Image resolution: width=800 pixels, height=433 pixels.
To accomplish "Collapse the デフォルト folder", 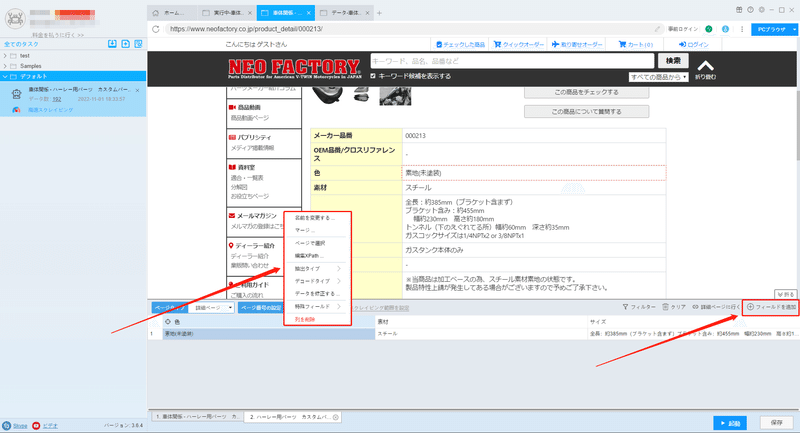I will [5, 77].
